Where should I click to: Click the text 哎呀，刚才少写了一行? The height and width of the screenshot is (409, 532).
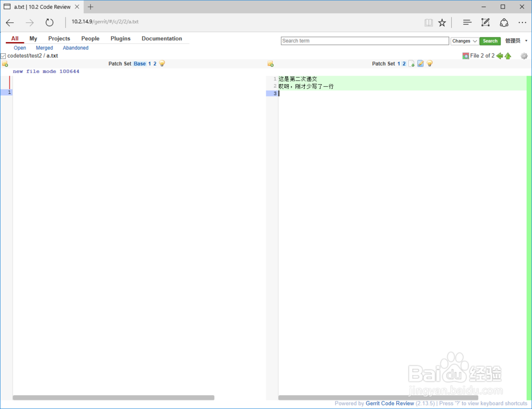tap(306, 86)
